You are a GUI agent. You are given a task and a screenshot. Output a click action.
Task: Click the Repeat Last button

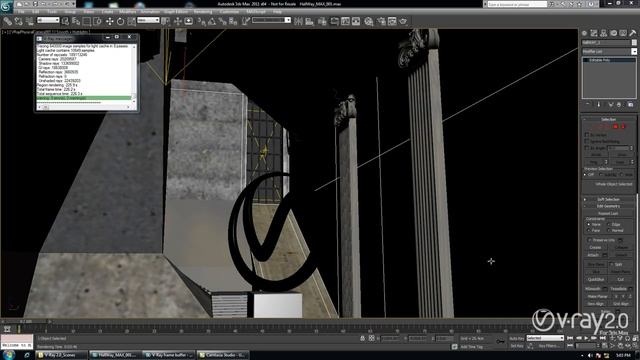point(608,213)
